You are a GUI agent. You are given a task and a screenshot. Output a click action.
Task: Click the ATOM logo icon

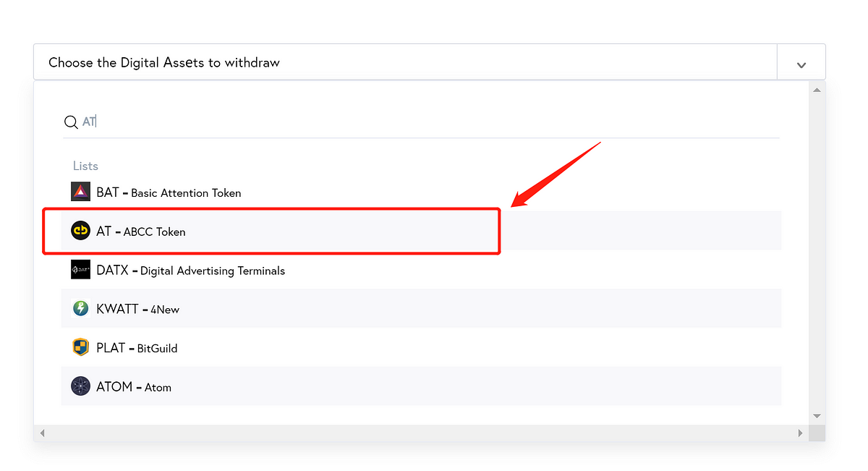click(80, 386)
